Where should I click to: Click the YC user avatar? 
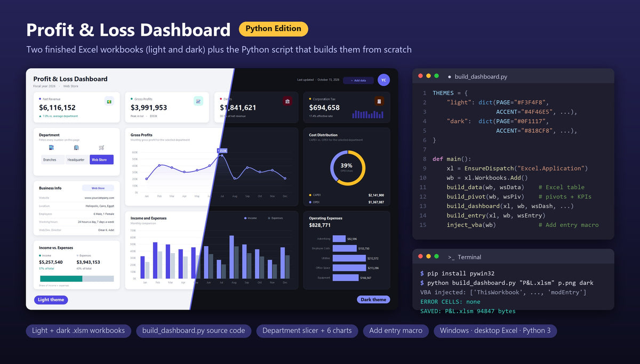tap(383, 80)
